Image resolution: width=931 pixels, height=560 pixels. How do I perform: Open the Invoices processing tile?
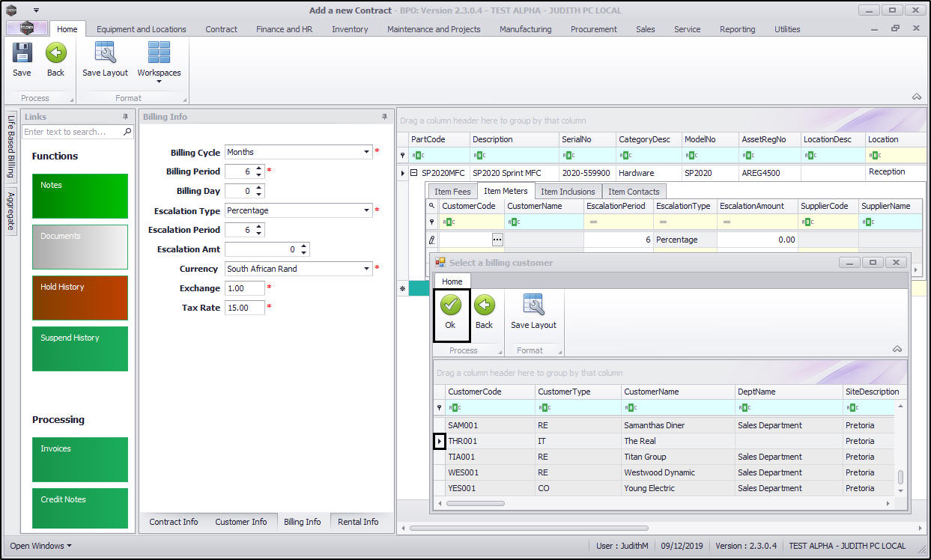pos(80,460)
